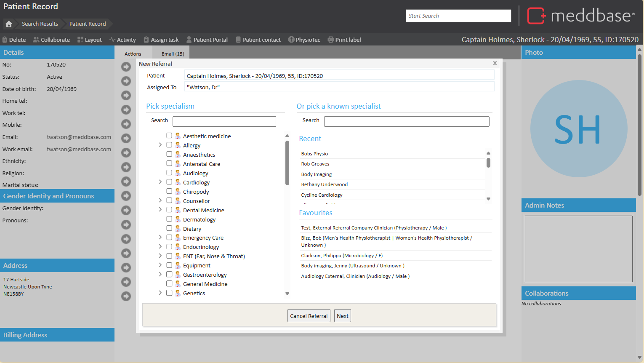Select the Dermatology checkbox
The height and width of the screenshot is (363, 644).
pos(169,219)
